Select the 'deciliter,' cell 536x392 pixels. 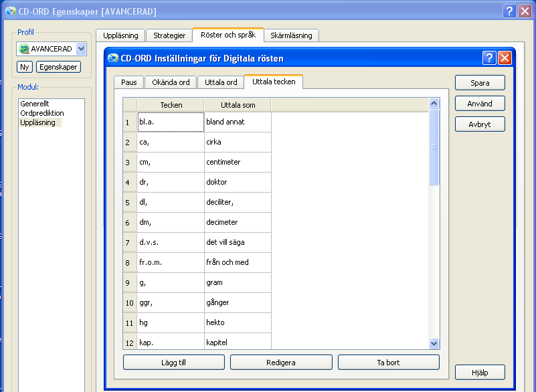pos(238,202)
